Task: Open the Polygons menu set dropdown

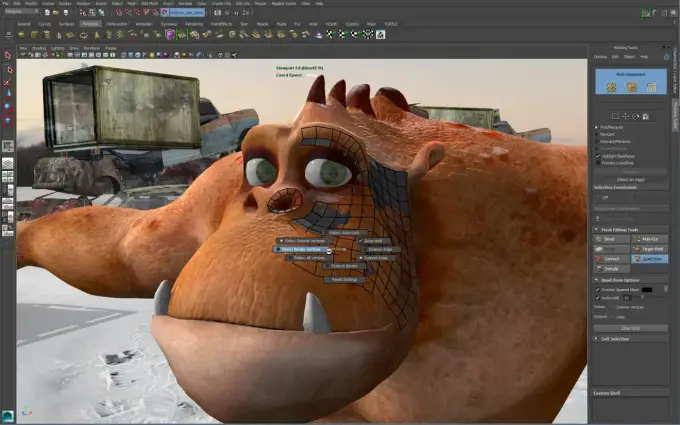Action: [21, 12]
